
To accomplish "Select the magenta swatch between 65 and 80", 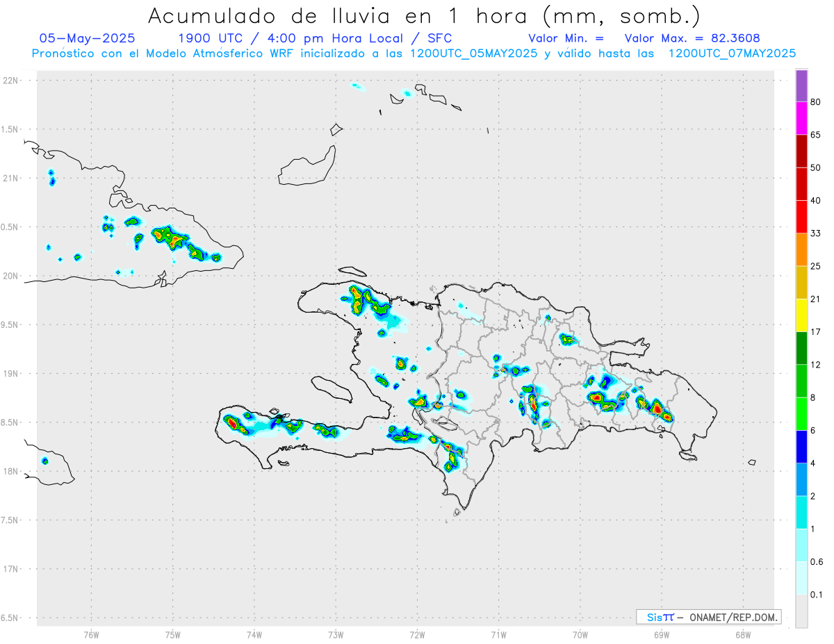I will tap(801, 118).
